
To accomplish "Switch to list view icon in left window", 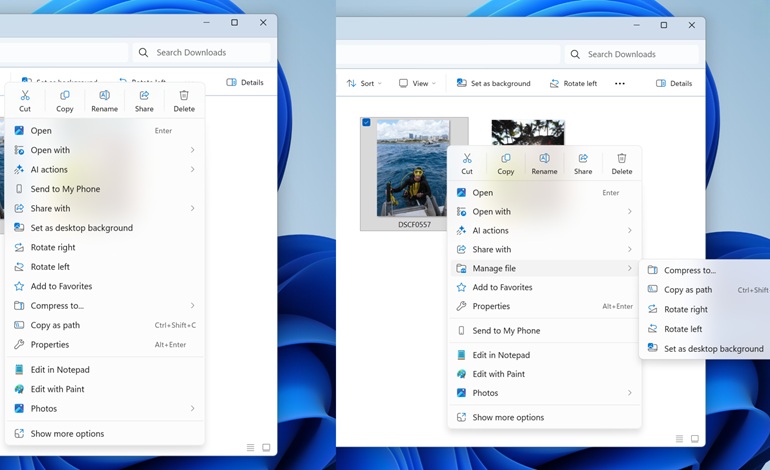I will click(x=250, y=447).
